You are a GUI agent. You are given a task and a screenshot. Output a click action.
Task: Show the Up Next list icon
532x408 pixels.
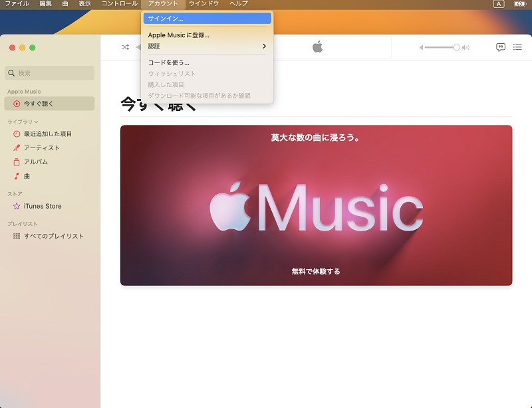[x=517, y=47]
